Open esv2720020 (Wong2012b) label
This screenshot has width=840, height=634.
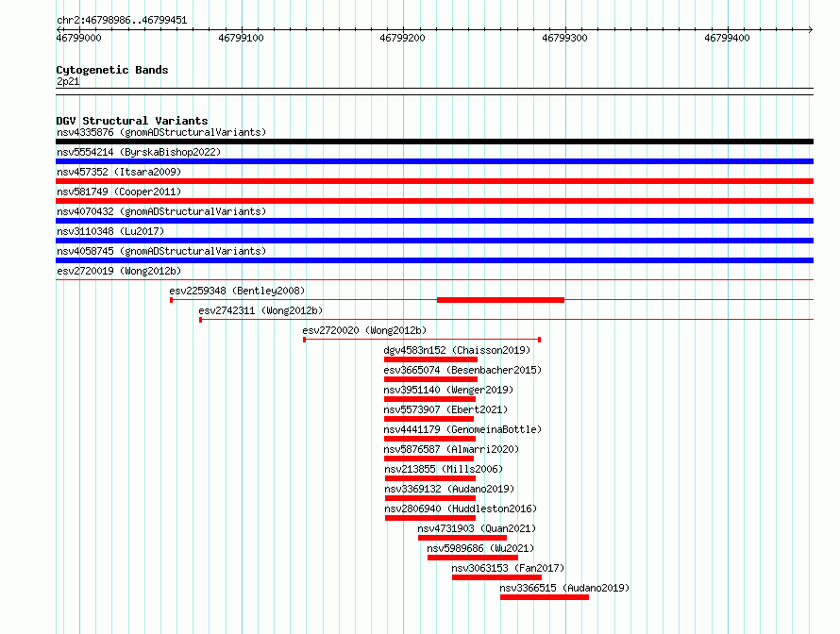(365, 330)
